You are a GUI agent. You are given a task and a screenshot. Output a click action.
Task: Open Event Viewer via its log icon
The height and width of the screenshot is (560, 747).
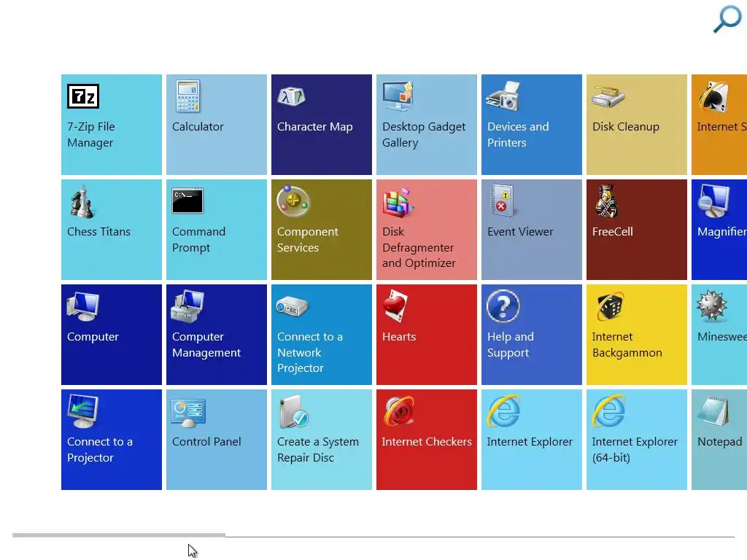point(502,201)
